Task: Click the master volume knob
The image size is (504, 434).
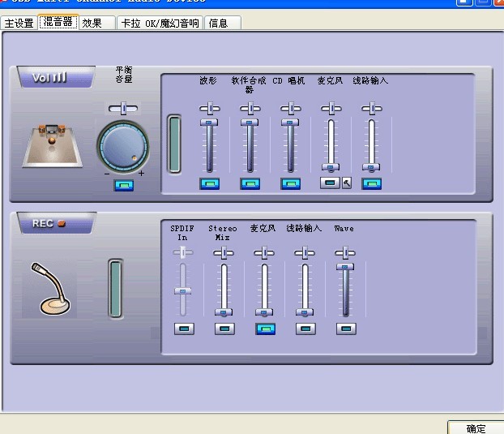Action: coord(123,147)
